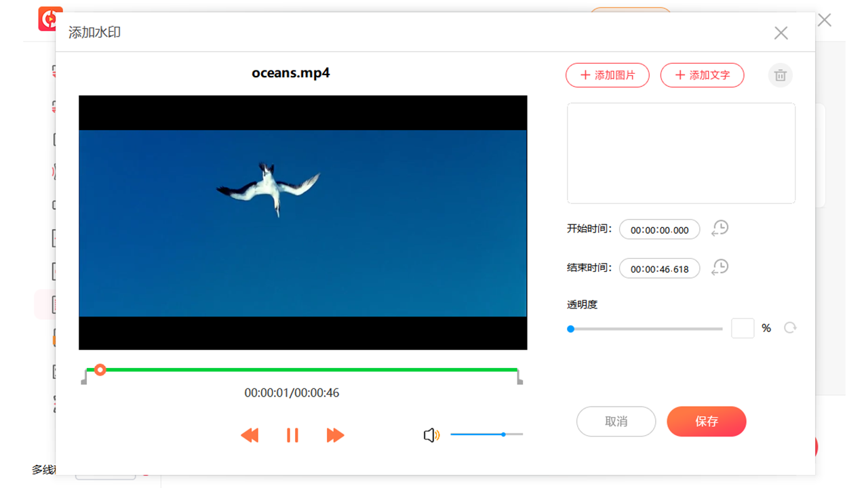Click the 透明度 slider handle

click(571, 329)
